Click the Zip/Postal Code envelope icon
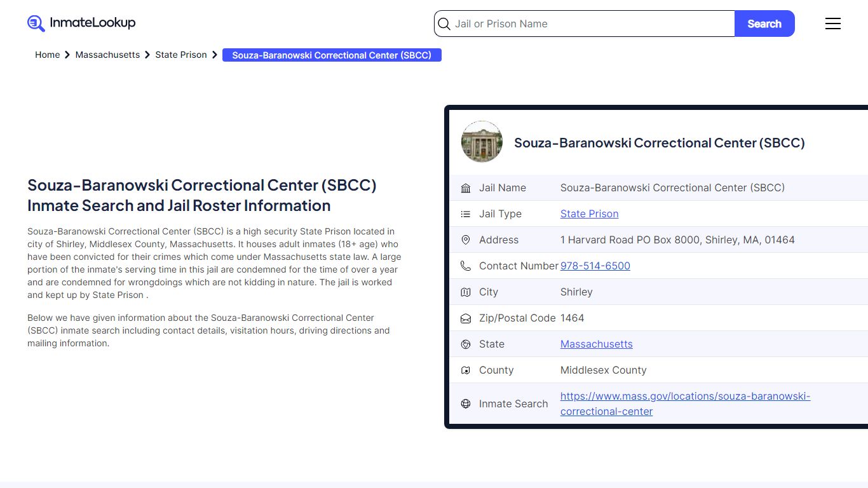 466,318
